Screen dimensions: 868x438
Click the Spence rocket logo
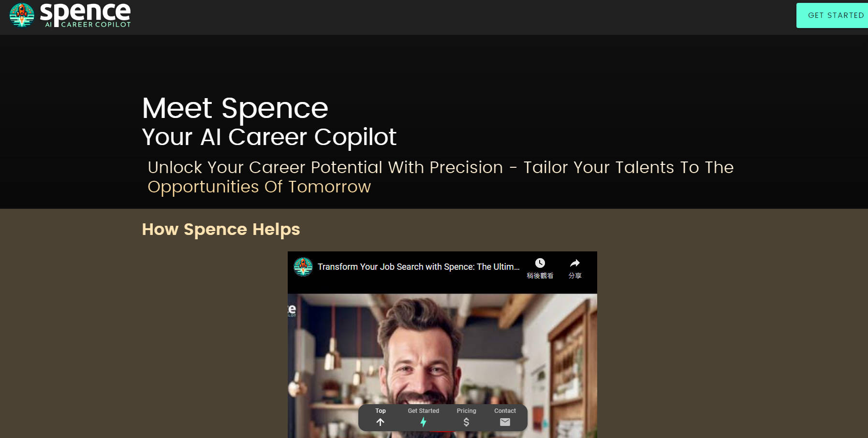tap(22, 15)
